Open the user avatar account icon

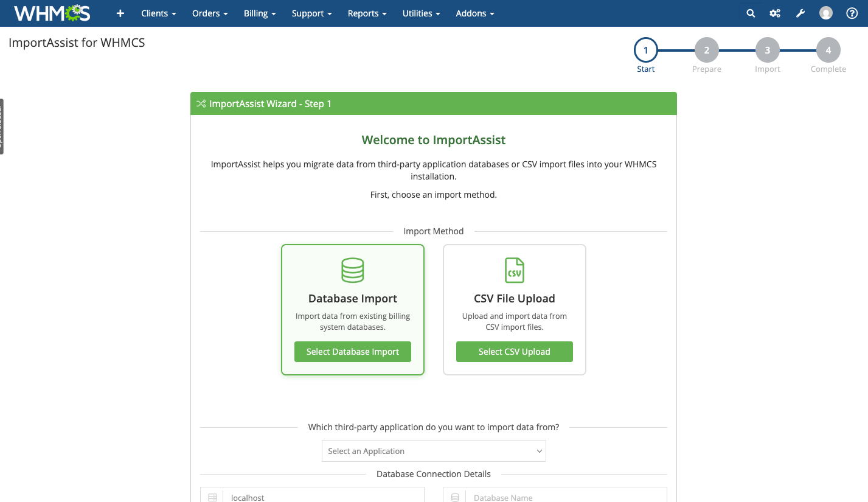click(825, 13)
